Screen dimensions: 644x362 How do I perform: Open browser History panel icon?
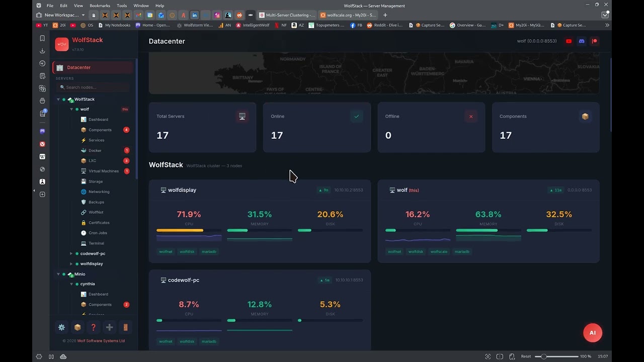(x=42, y=63)
